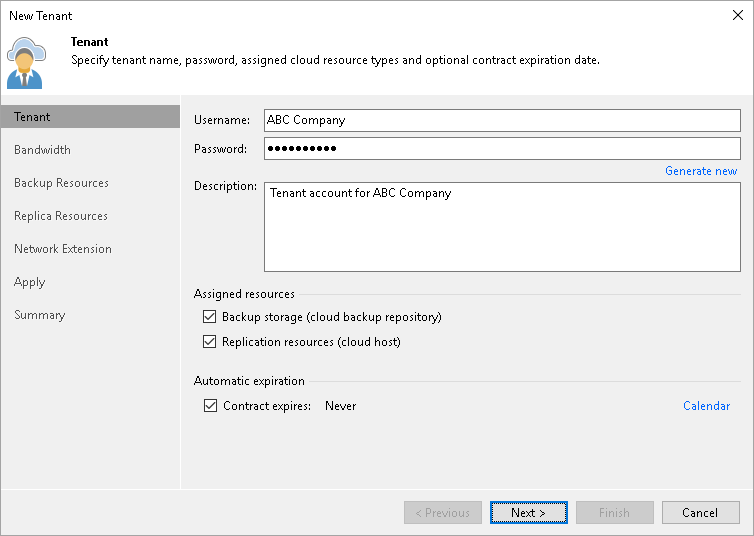Close the New Tenant dialog window

738,16
